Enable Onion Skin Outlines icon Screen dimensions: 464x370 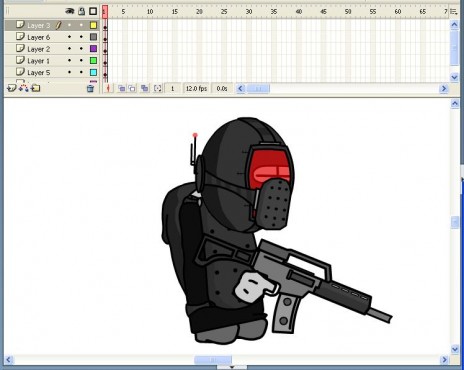click(x=132, y=89)
